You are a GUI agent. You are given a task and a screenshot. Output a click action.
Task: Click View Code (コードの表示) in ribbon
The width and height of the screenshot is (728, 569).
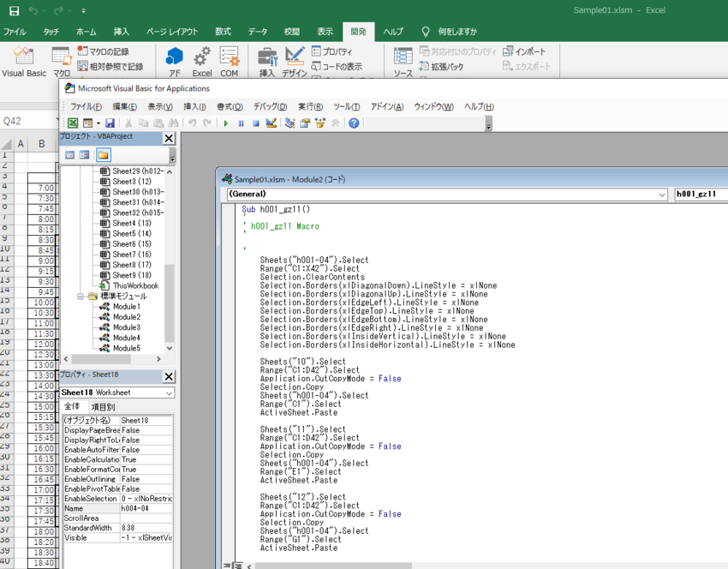pos(337,67)
